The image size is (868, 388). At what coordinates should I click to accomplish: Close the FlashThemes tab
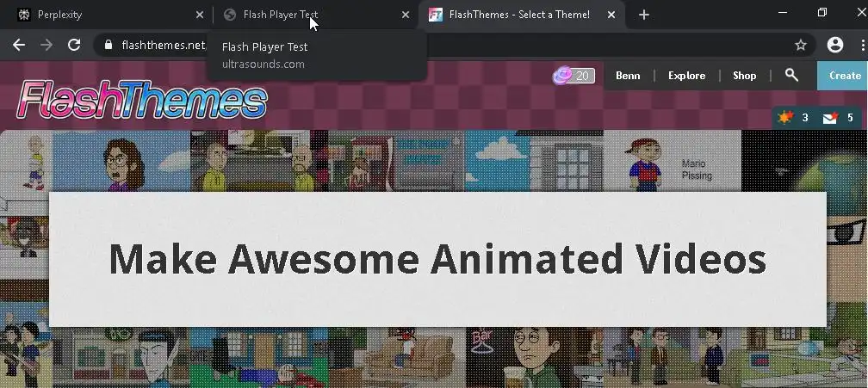[611, 15]
